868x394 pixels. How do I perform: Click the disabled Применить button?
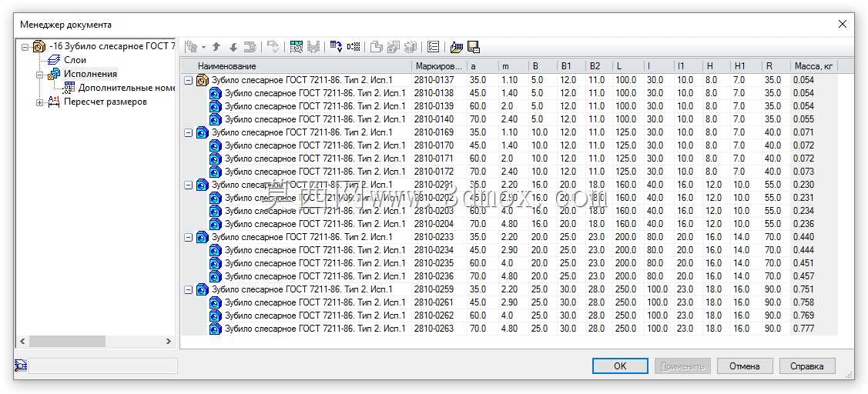click(682, 366)
